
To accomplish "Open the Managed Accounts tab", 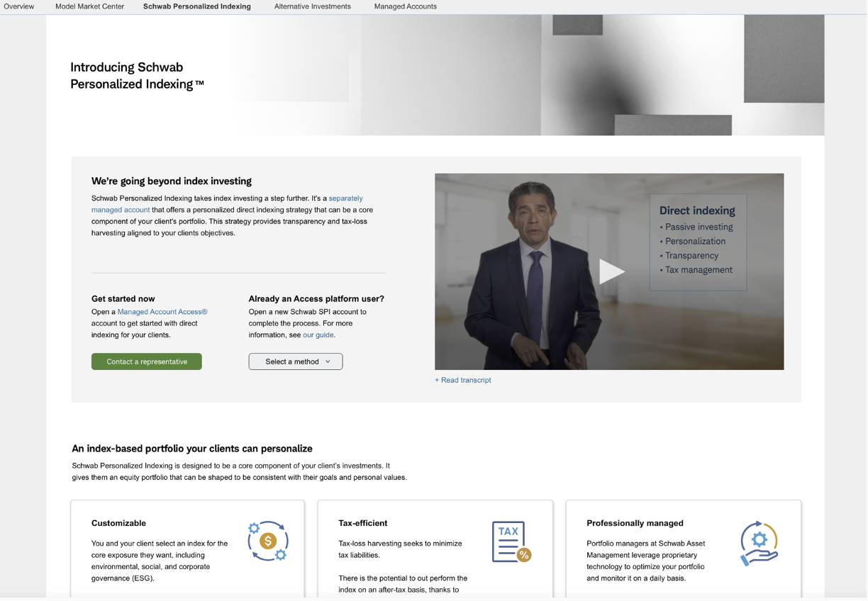I will tap(406, 6).
